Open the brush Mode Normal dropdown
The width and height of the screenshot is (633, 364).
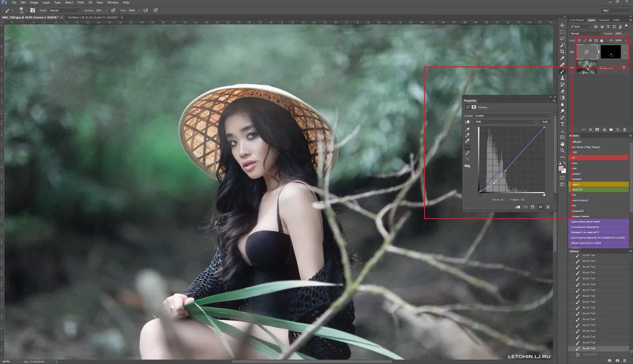pos(65,10)
